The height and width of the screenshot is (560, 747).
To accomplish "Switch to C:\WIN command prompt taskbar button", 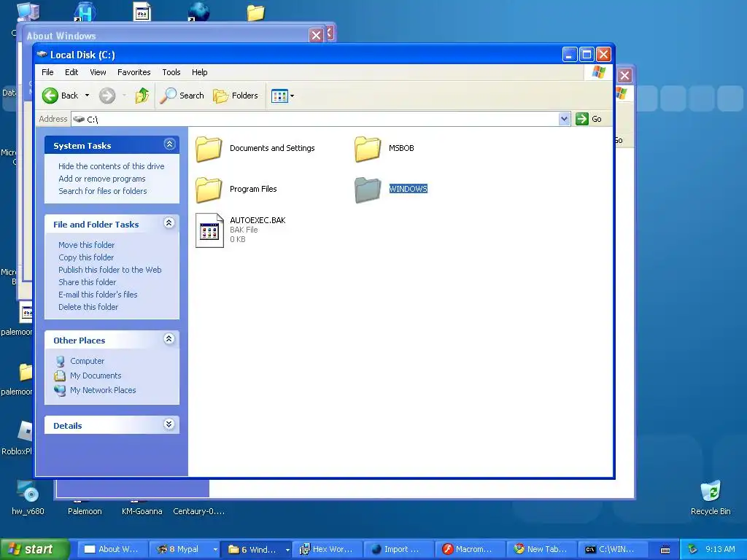I will point(613,550).
